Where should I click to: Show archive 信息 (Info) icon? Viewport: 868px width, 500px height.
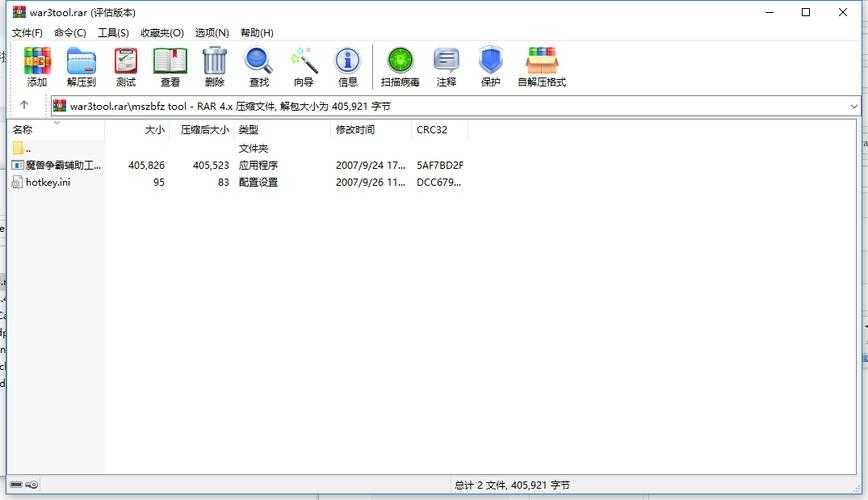click(348, 61)
